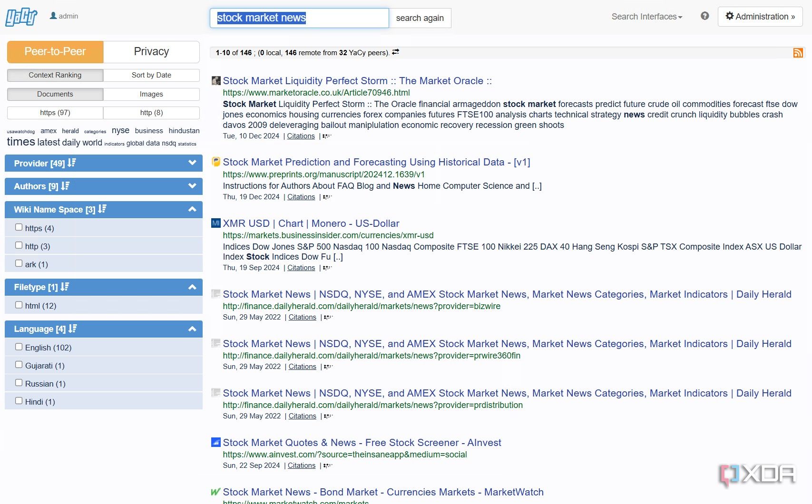Click the sort icon beside Wiki Name Space [3]
This screenshot has width=812, height=504.
[x=102, y=209]
